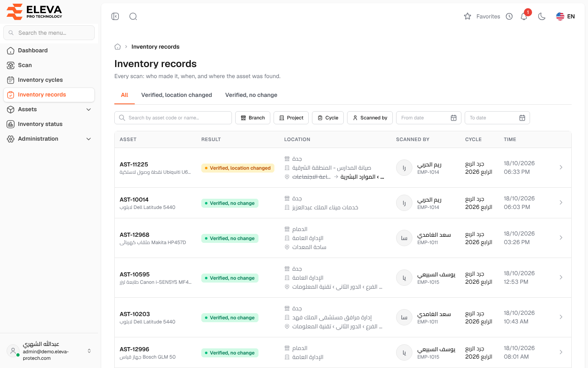Open AST-10595 row details chevron

[561, 277]
